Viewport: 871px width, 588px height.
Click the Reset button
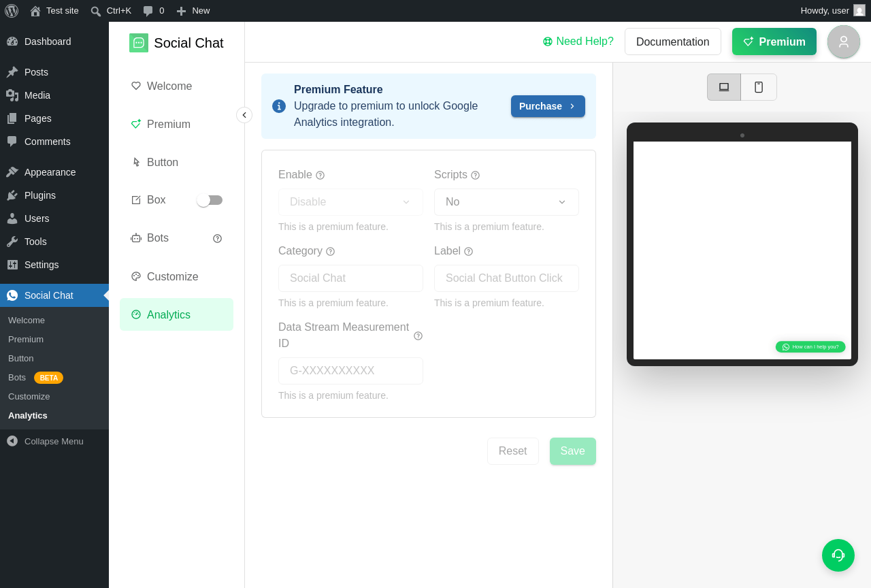(513, 451)
